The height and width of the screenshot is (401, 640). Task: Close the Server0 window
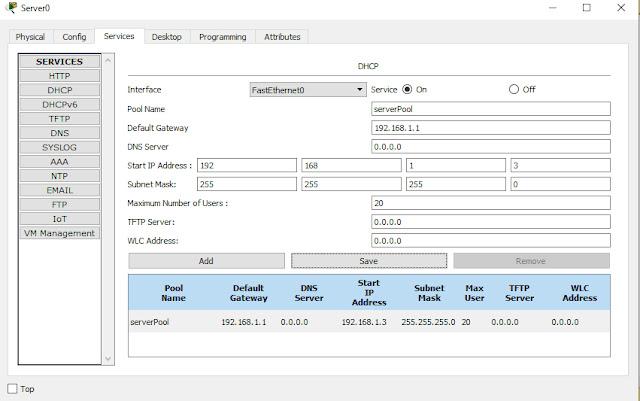coord(621,8)
